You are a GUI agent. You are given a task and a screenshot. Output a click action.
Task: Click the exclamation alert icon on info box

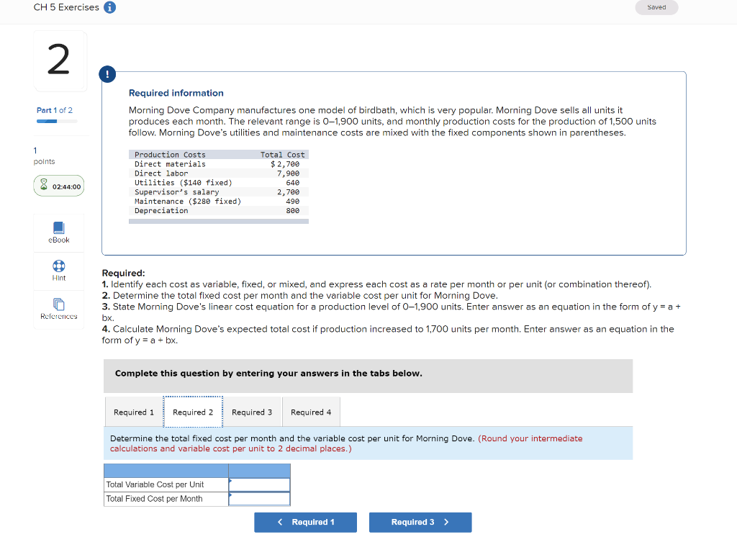(107, 74)
